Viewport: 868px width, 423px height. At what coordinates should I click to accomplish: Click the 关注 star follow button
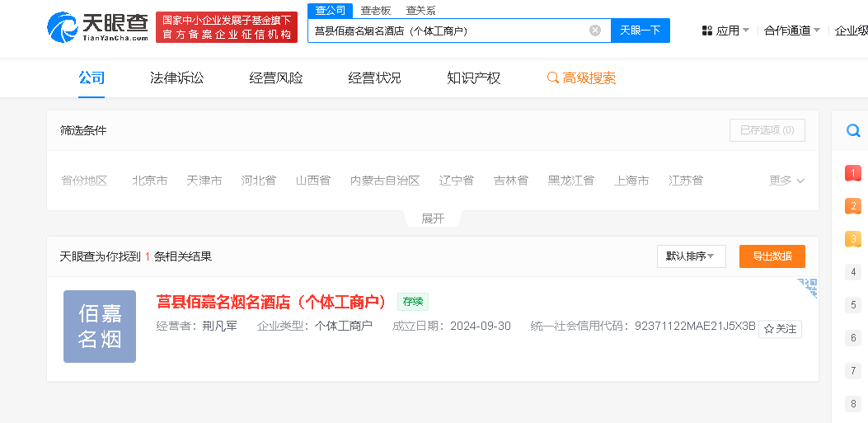(x=780, y=329)
